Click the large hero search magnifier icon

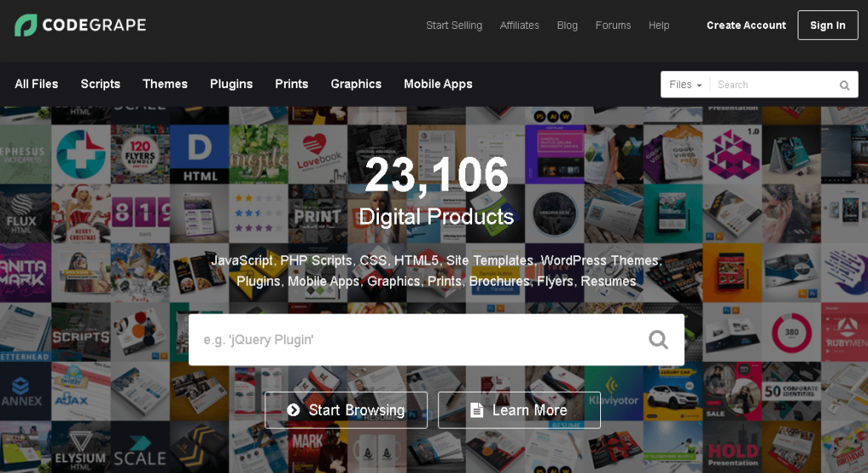[658, 340]
